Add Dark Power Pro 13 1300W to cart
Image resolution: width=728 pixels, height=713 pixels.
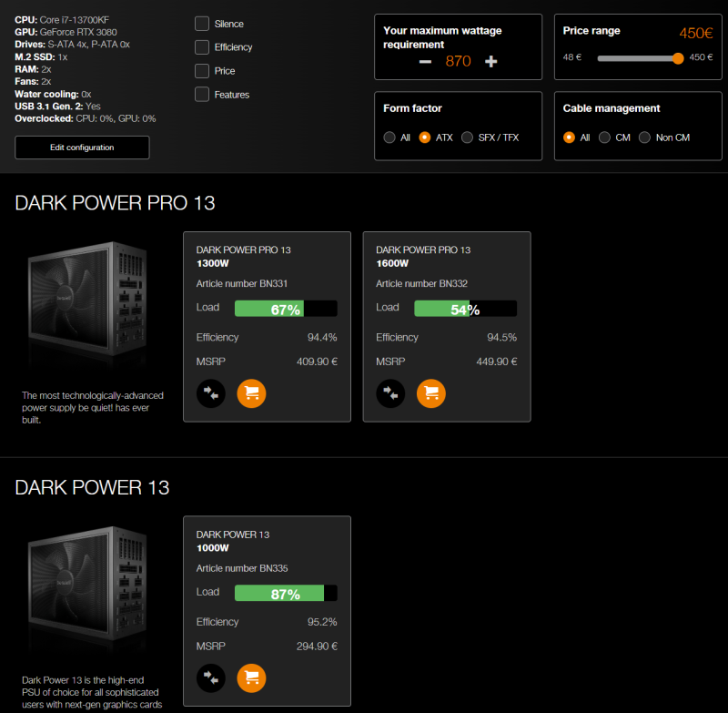[251, 393]
